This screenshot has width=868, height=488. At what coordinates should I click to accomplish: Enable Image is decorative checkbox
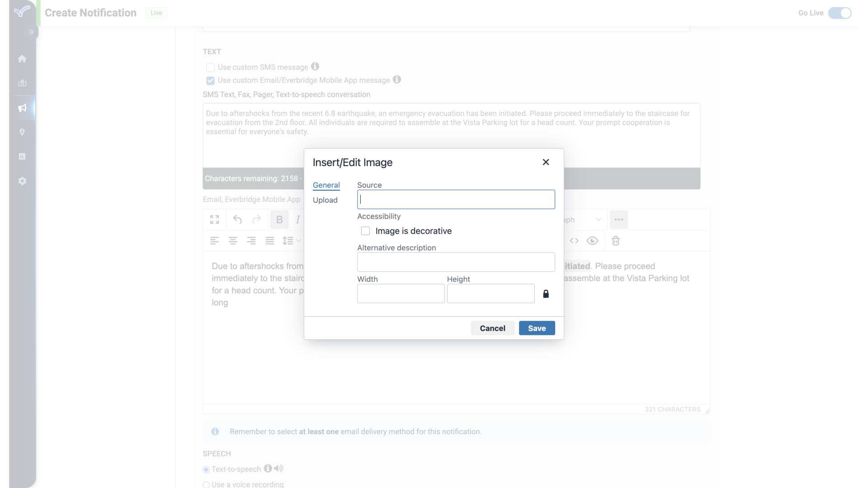pos(365,230)
